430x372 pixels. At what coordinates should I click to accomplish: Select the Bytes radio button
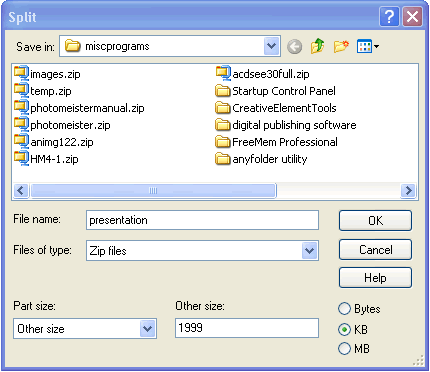(344, 309)
